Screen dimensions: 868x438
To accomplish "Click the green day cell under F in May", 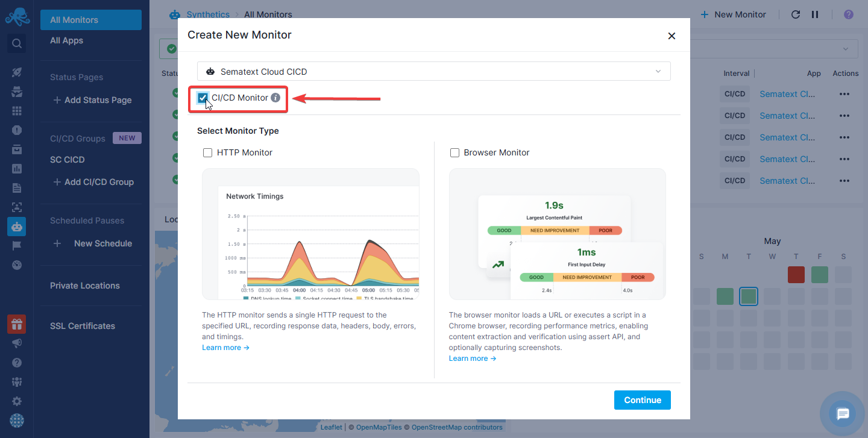I will tap(820, 275).
